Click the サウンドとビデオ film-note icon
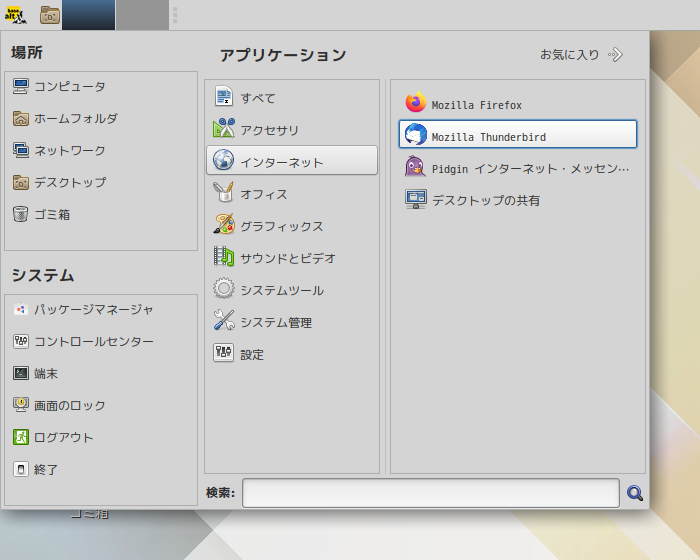700x560 pixels. tap(224, 256)
